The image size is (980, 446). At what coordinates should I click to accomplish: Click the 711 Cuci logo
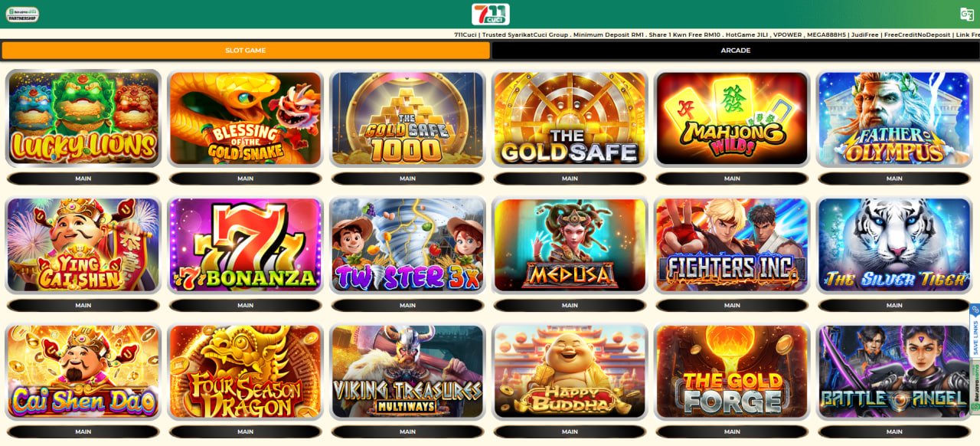click(490, 14)
